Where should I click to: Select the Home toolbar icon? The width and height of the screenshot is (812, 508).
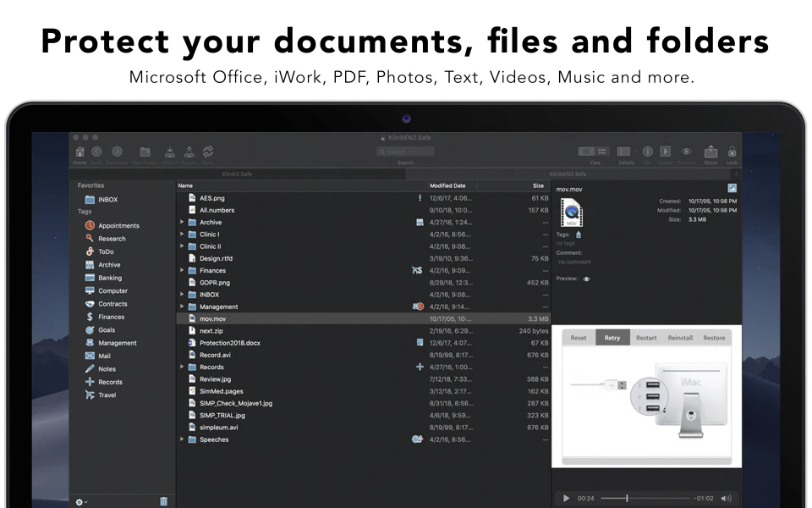pos(80,151)
